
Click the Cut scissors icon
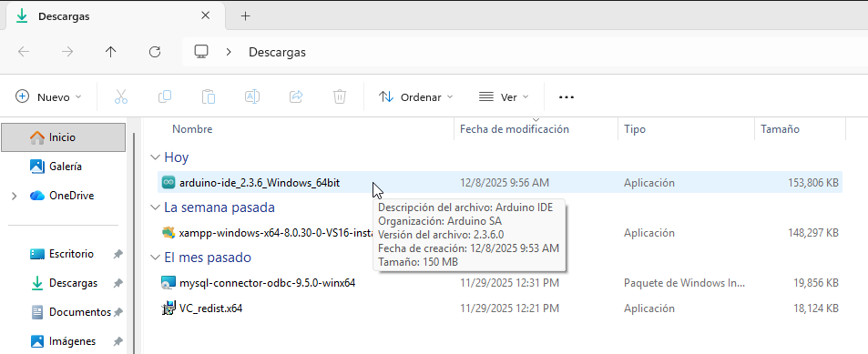120,96
